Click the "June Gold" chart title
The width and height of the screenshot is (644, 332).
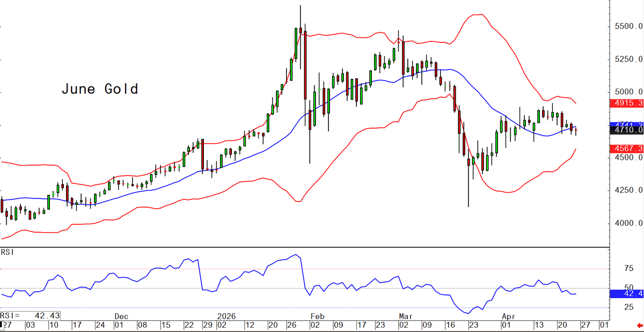(99, 89)
